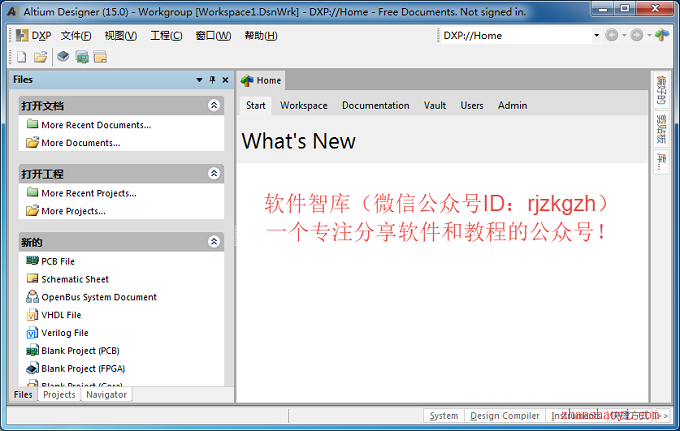Click the Design Compiler status bar button
Viewport: 680px width, 431px height.
[505, 415]
